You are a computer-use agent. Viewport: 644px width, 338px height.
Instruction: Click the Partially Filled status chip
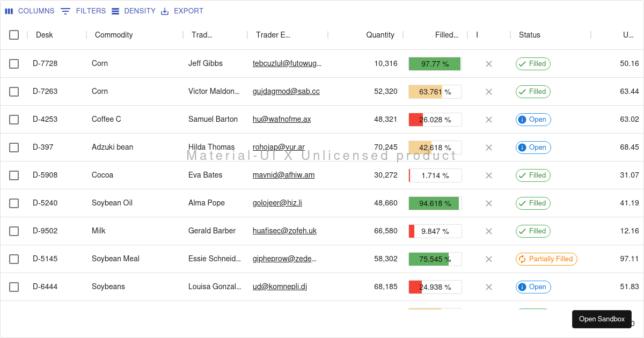pos(546,259)
